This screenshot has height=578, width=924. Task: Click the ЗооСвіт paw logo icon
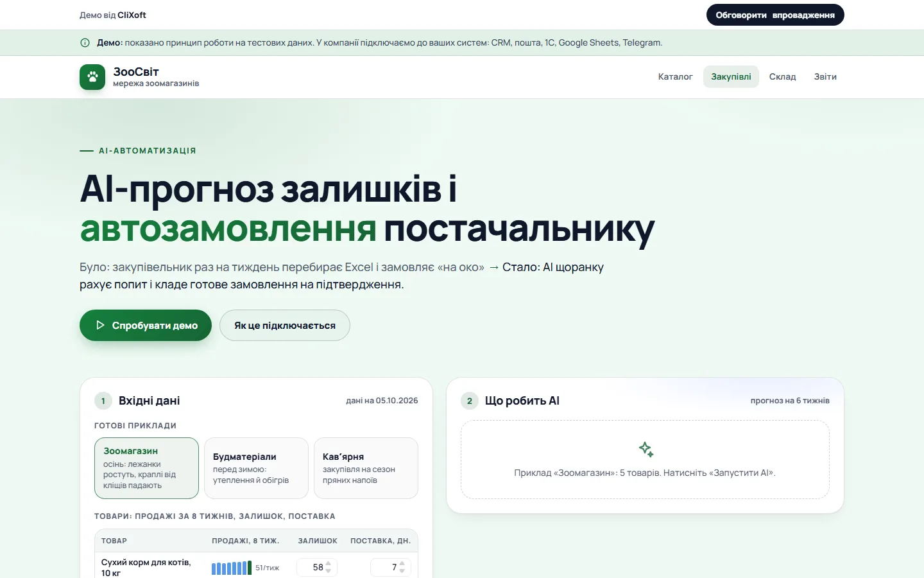pyautogui.click(x=92, y=77)
